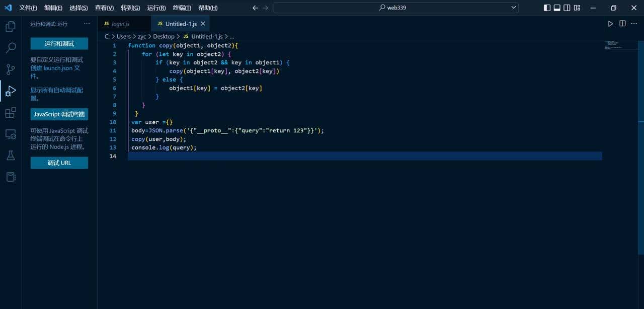Viewport: 644px width, 309px height.
Task: Open the editor more actions menu
Action: (x=633, y=23)
